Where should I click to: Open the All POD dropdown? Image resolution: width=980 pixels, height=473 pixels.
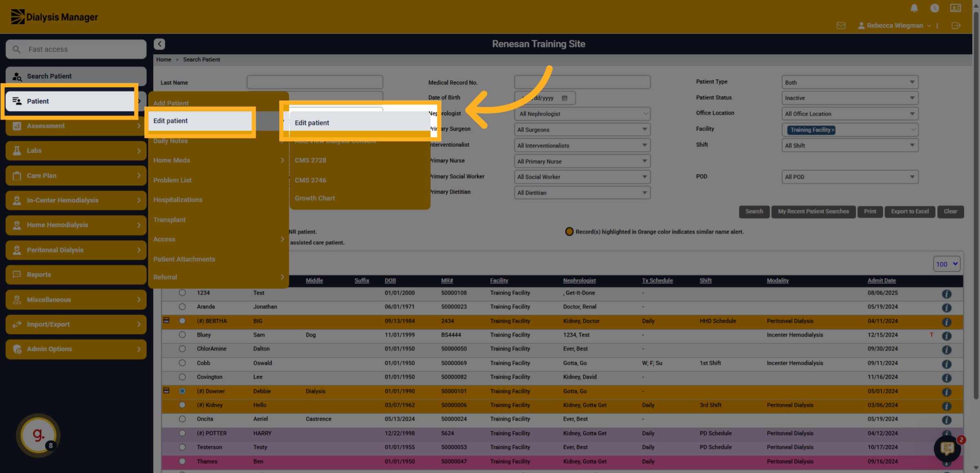point(850,177)
